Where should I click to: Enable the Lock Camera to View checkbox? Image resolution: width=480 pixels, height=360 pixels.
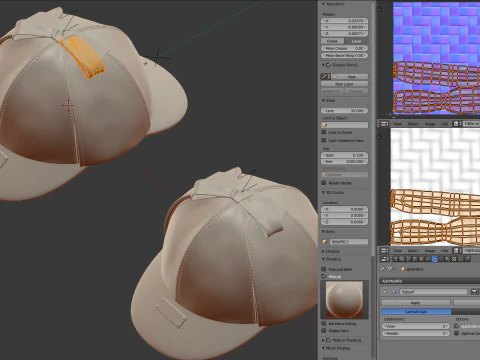pyautogui.click(x=324, y=140)
